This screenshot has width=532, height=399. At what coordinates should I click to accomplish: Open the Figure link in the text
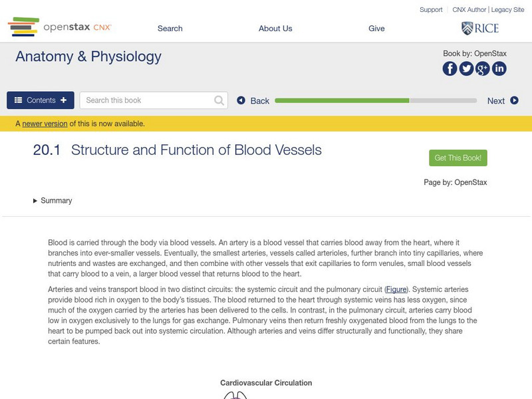pyautogui.click(x=397, y=289)
